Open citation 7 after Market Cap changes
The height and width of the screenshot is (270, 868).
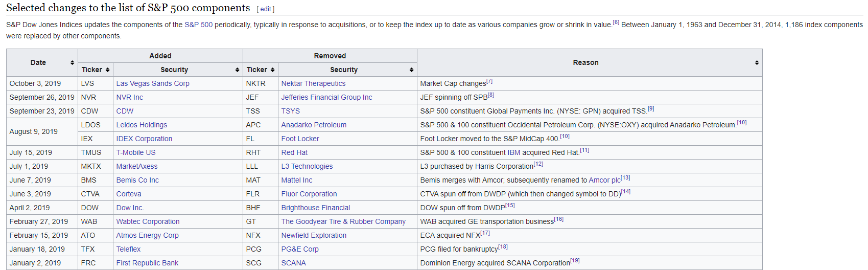click(x=489, y=81)
